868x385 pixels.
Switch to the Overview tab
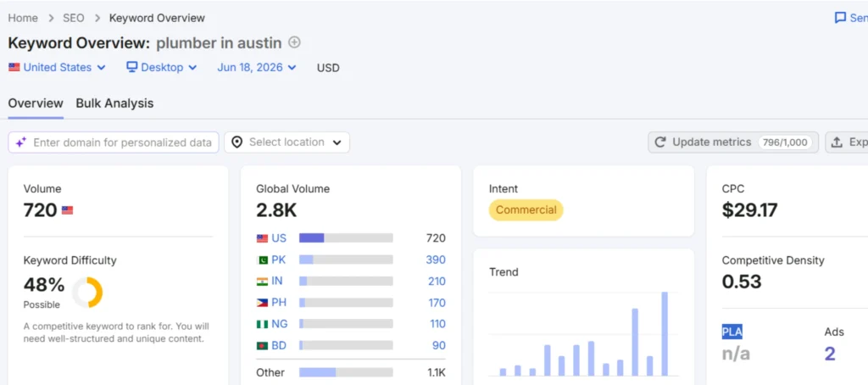tap(36, 103)
